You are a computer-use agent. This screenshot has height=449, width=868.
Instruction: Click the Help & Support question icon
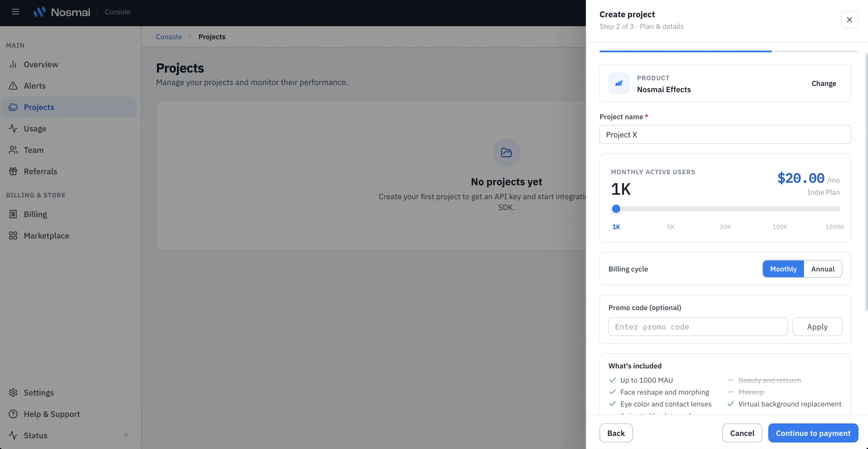tap(13, 414)
